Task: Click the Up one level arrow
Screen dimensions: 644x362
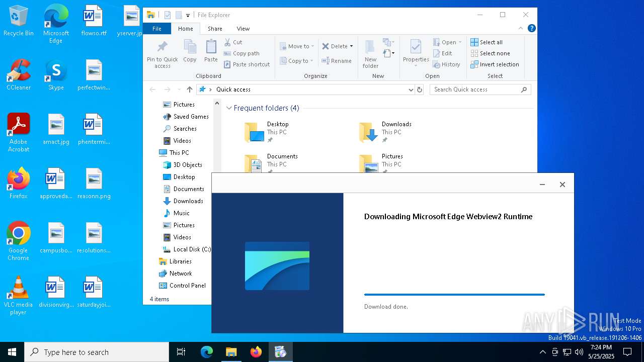Action: [x=190, y=89]
